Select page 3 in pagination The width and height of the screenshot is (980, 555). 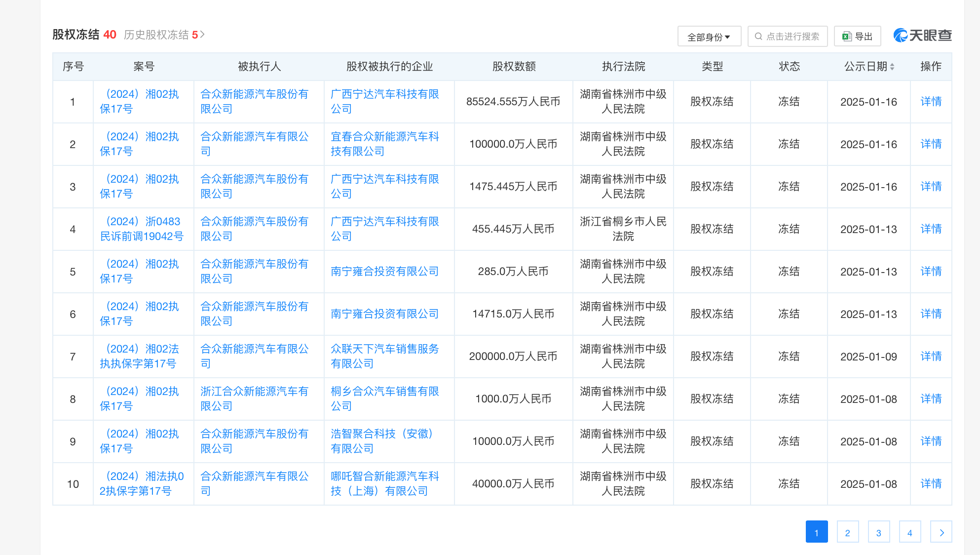pyautogui.click(x=879, y=532)
